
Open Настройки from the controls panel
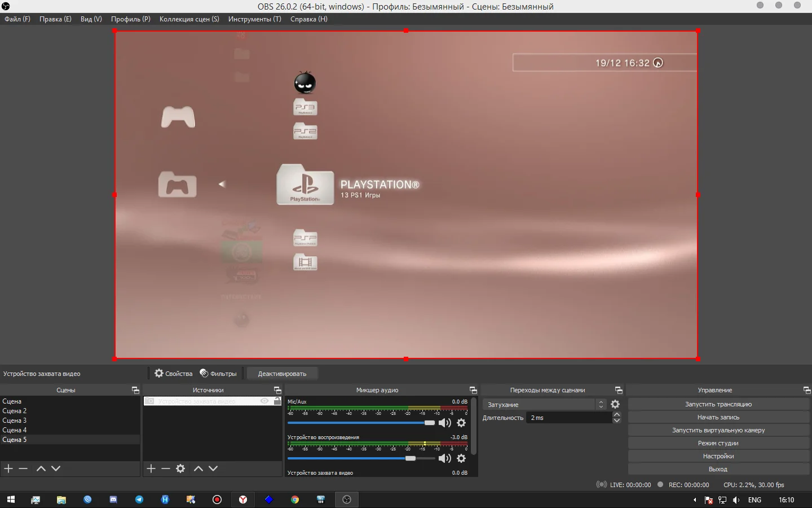pyautogui.click(x=718, y=456)
